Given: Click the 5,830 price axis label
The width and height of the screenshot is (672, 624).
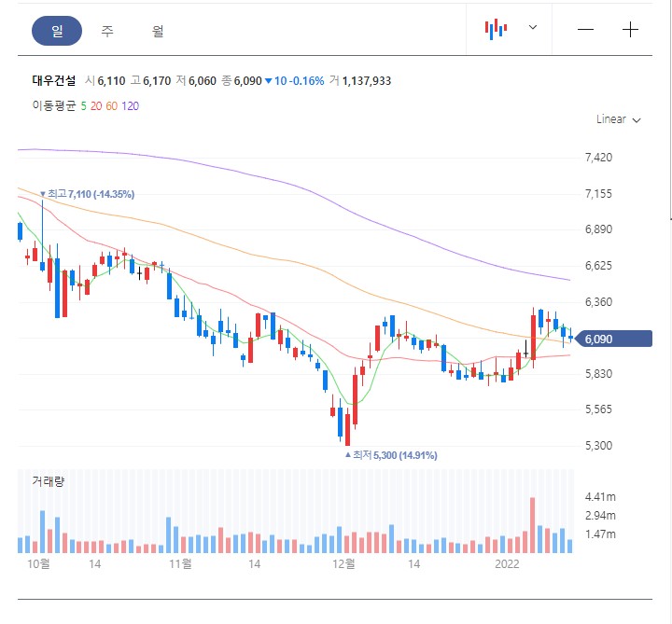Looking at the screenshot, I should pyautogui.click(x=598, y=374).
